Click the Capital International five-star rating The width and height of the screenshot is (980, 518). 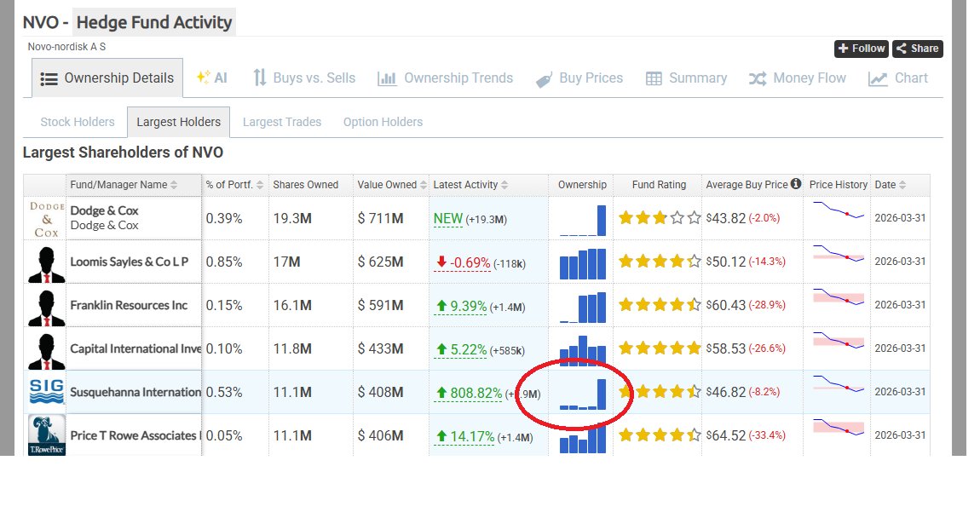[660, 348]
